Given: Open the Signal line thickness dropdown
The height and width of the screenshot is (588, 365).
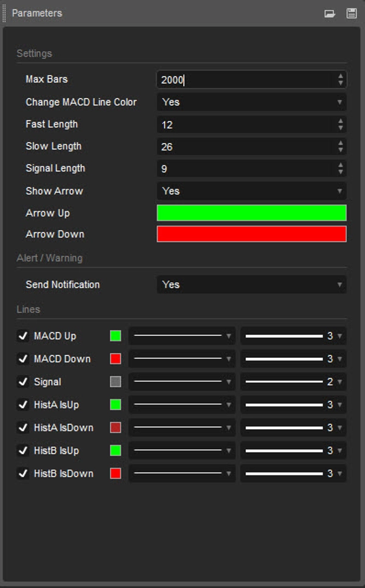Looking at the screenshot, I should (293, 382).
